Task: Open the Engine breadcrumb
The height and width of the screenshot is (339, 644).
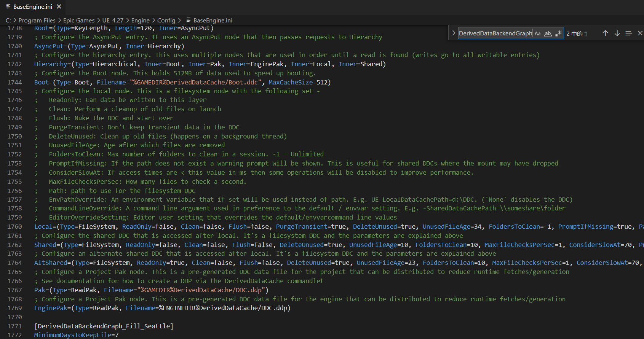Action: (141, 21)
